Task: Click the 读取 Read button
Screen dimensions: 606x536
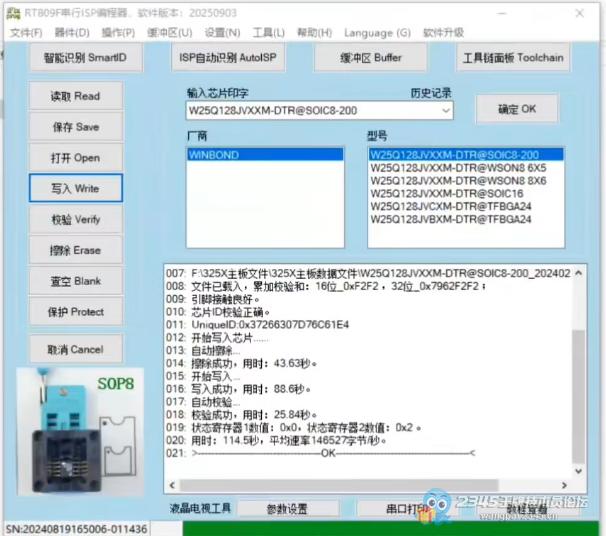Action: (76, 96)
